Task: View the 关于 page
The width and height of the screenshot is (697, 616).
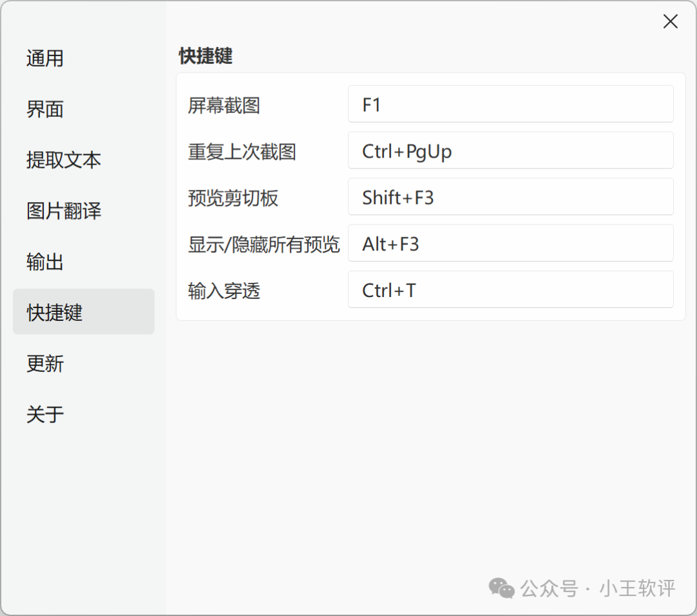Action: [44, 413]
